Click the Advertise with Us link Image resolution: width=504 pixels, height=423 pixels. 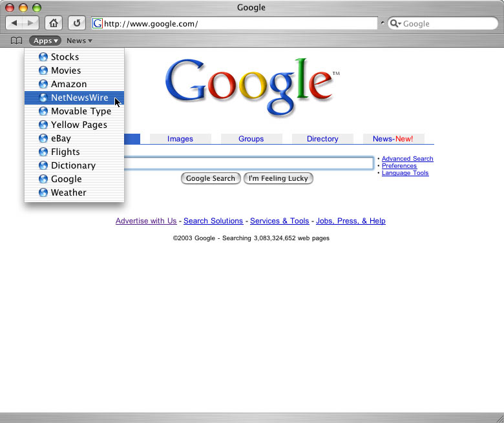pos(146,221)
